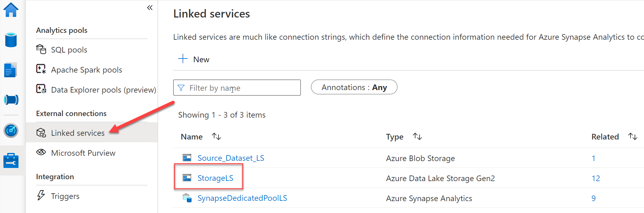Viewport: 644px width, 213px height.
Task: Open Source_Dataset_LS linked service
Action: point(231,158)
